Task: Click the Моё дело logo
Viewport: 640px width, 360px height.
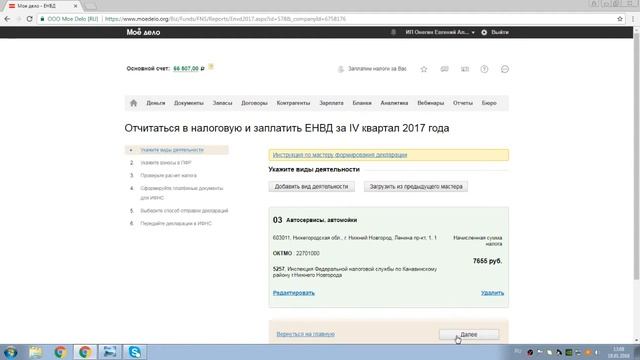Action: click(x=143, y=32)
